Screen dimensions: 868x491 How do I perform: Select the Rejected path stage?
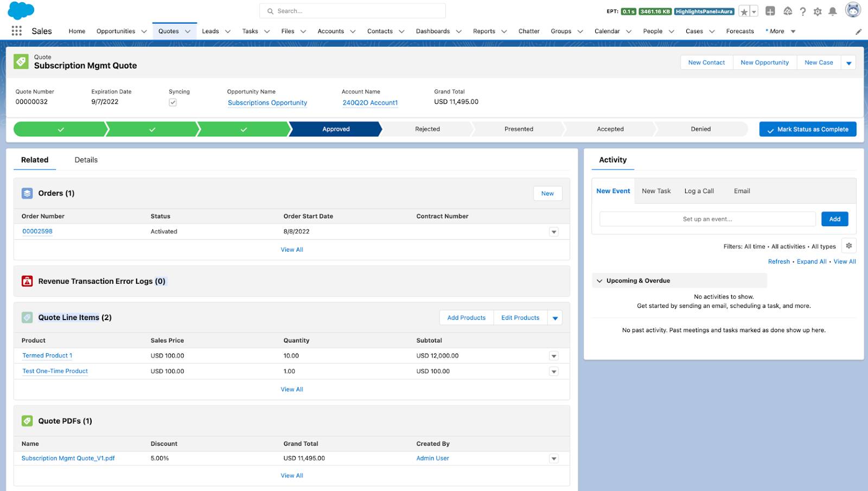coord(427,129)
